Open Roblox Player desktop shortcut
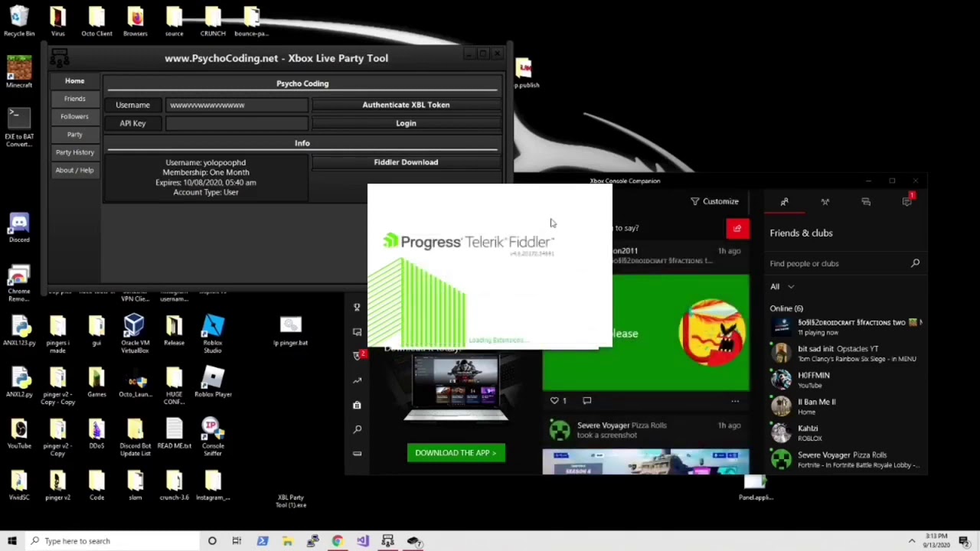980x551 pixels. click(213, 382)
